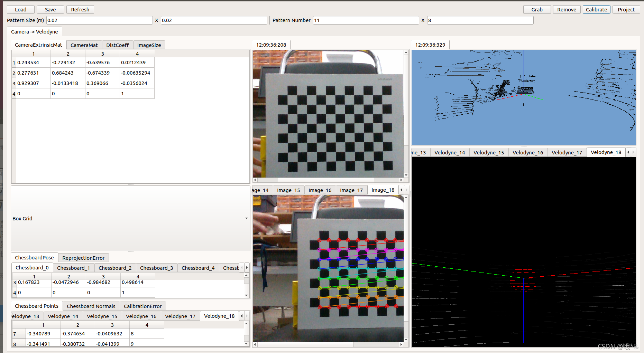The width and height of the screenshot is (644, 353).
Task: Click scroll-left arrow of top camera image
Action: (x=255, y=180)
